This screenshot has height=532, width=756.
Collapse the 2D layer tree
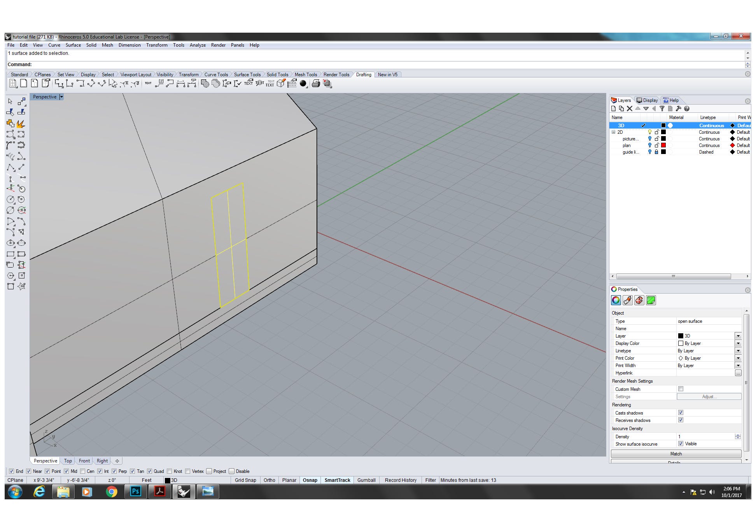tap(614, 132)
